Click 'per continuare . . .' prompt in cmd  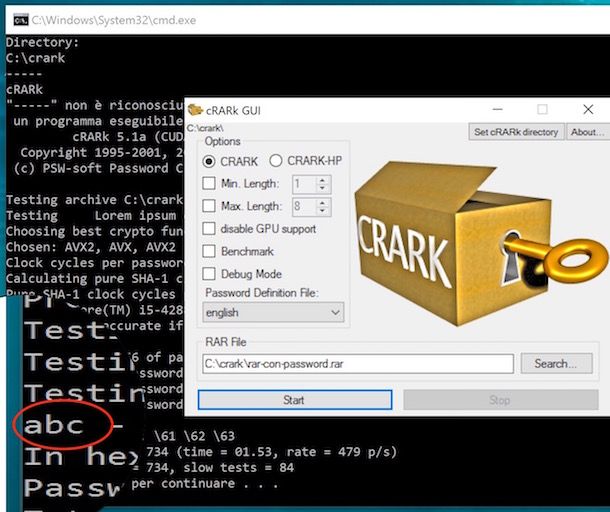point(205,484)
